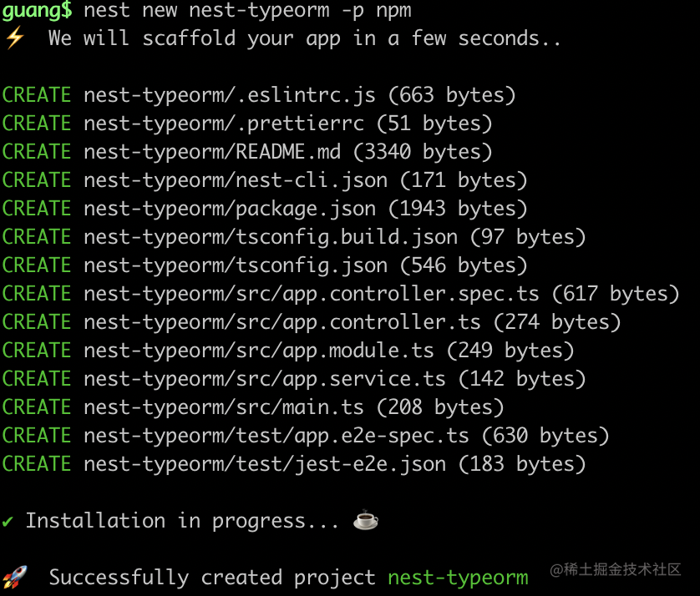Click the nest-cli.json file path

point(236,180)
